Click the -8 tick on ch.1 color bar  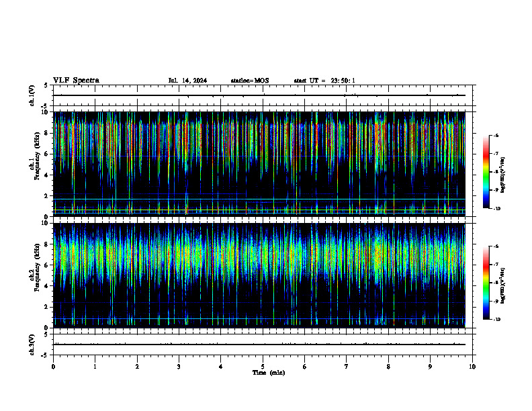point(496,172)
